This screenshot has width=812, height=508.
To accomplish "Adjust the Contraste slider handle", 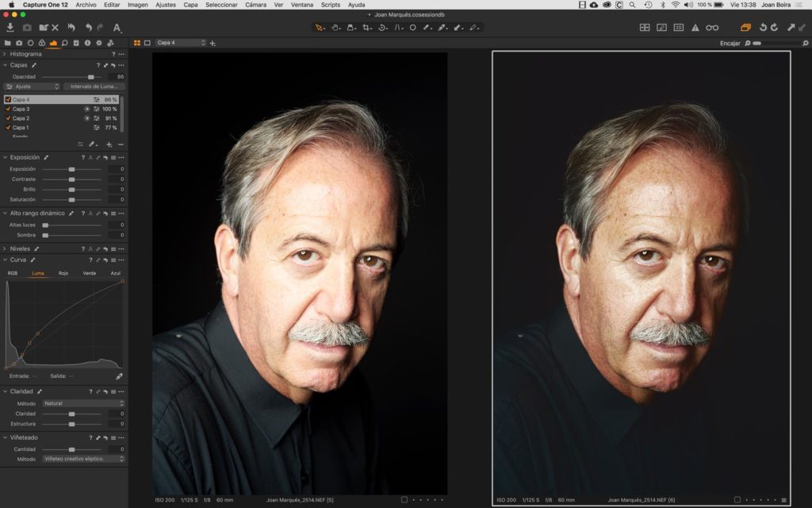I will (x=72, y=179).
